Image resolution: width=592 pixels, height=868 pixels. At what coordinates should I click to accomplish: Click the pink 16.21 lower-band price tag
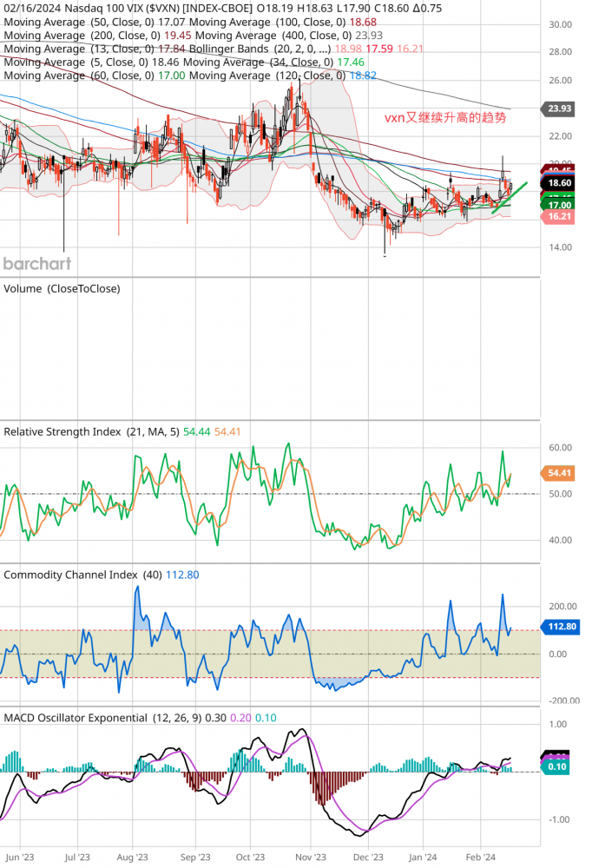tap(558, 216)
